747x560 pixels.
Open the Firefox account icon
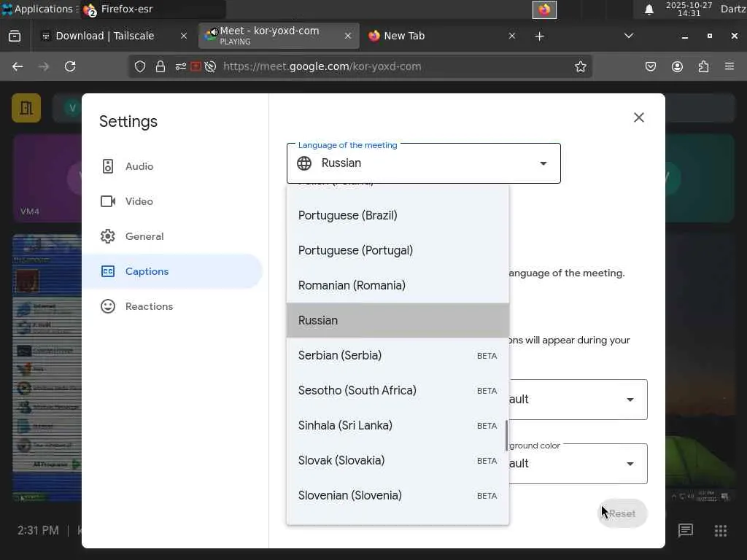coord(677,66)
